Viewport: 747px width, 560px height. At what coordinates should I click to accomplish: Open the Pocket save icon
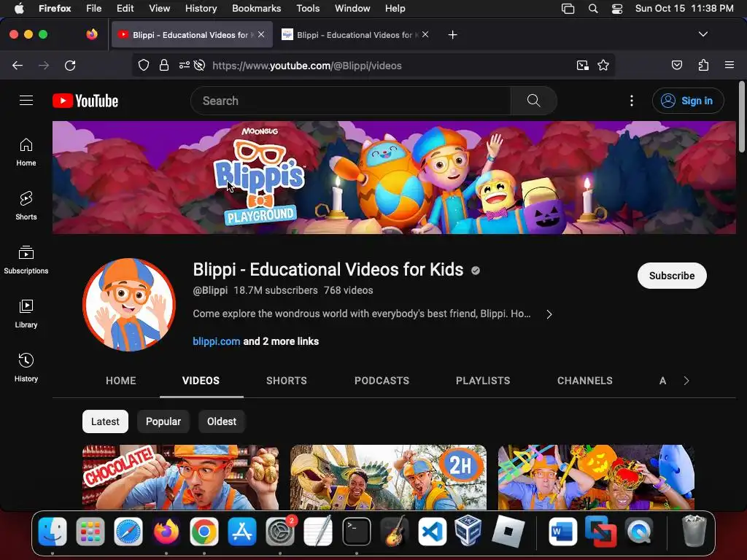click(677, 65)
